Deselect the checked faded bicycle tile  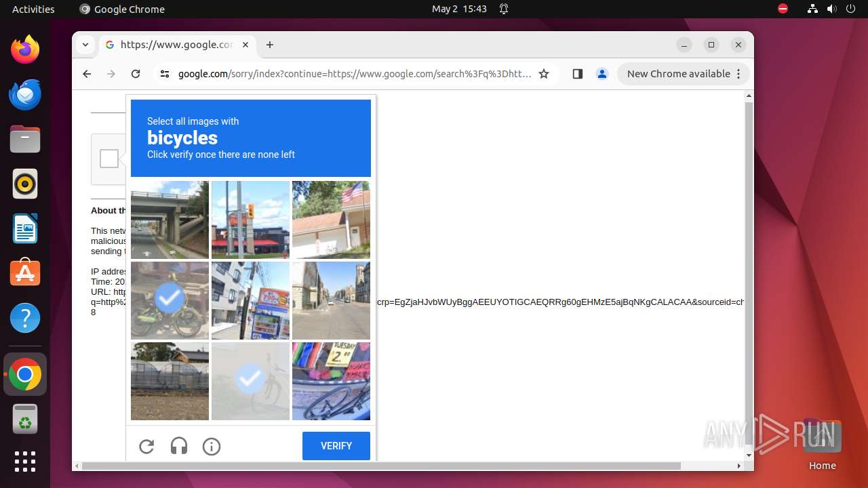click(x=250, y=381)
